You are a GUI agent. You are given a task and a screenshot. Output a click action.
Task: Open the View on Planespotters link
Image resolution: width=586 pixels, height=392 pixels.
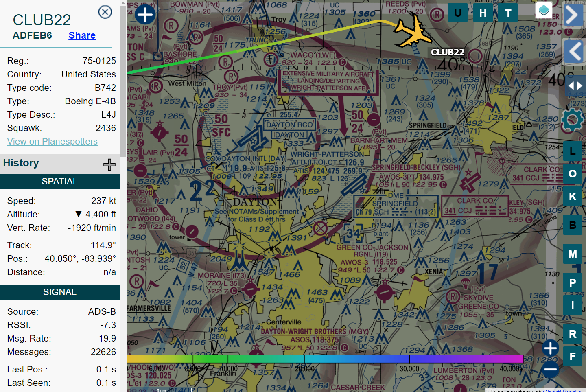pos(52,141)
